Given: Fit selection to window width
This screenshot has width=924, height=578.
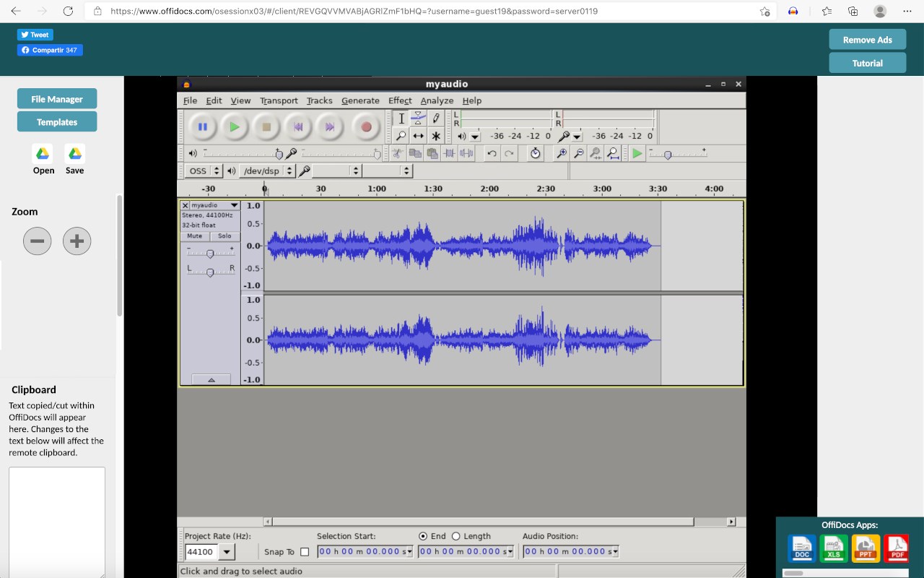Looking at the screenshot, I should coord(596,153).
